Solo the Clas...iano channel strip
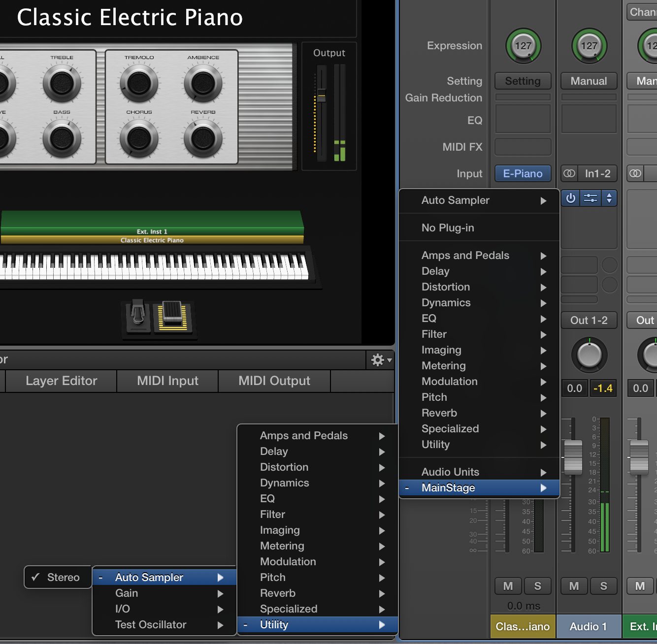Viewport: 657px width, 644px height. tap(538, 586)
